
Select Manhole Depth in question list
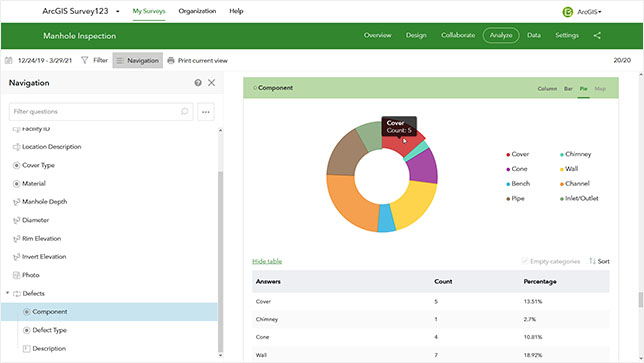[44, 202]
